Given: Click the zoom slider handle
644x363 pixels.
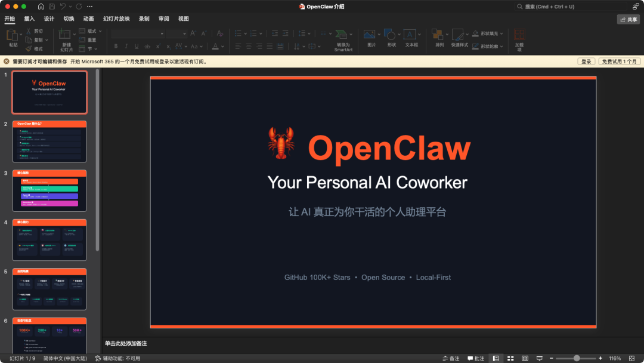Looking at the screenshot, I should coord(577,358).
